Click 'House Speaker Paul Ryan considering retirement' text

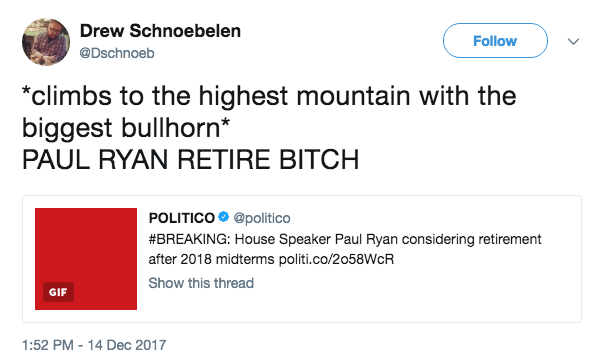388,239
